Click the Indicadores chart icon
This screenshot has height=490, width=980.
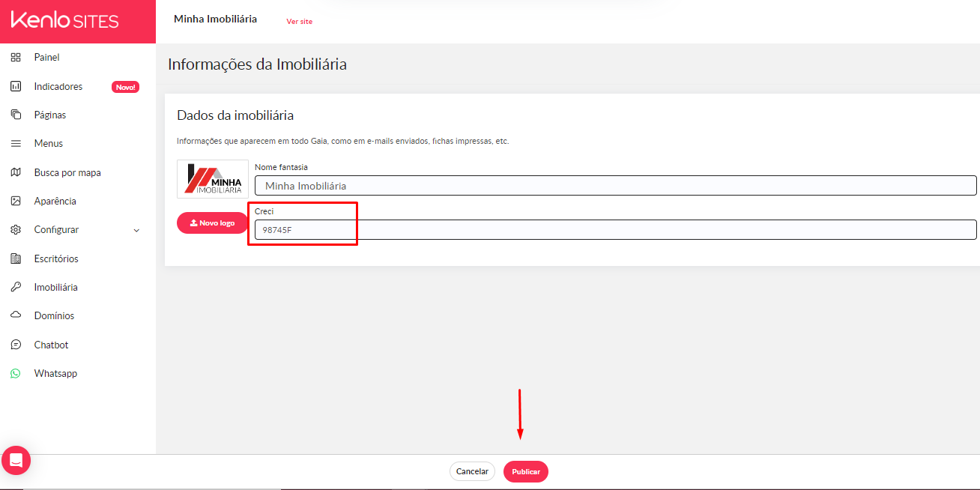click(16, 86)
